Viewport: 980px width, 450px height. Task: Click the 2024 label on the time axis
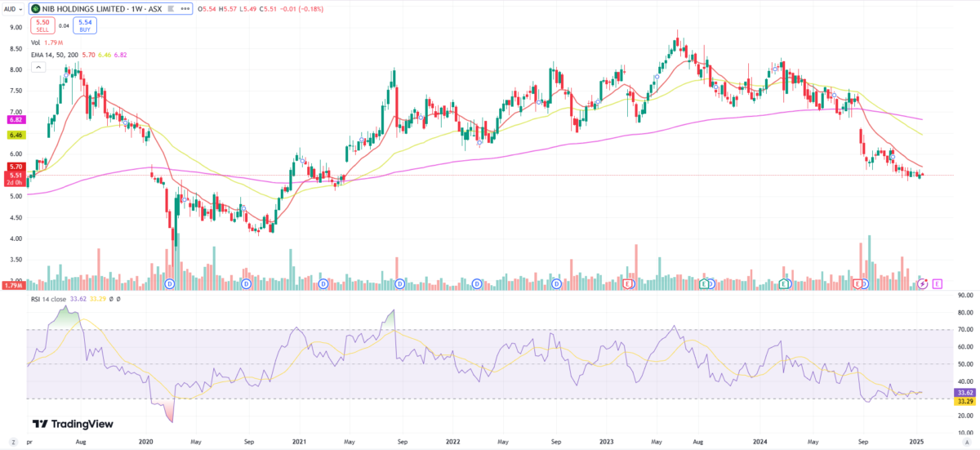(759, 441)
